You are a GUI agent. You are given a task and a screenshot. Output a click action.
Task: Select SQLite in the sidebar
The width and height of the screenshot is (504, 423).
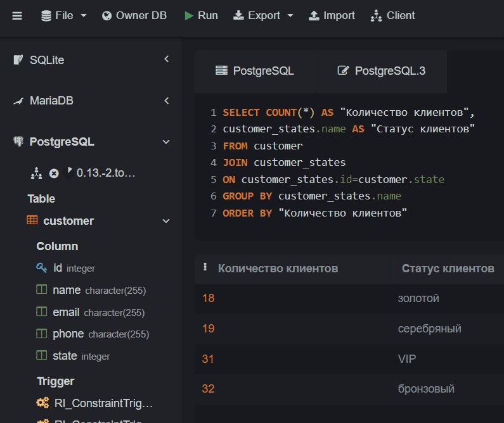click(x=47, y=60)
